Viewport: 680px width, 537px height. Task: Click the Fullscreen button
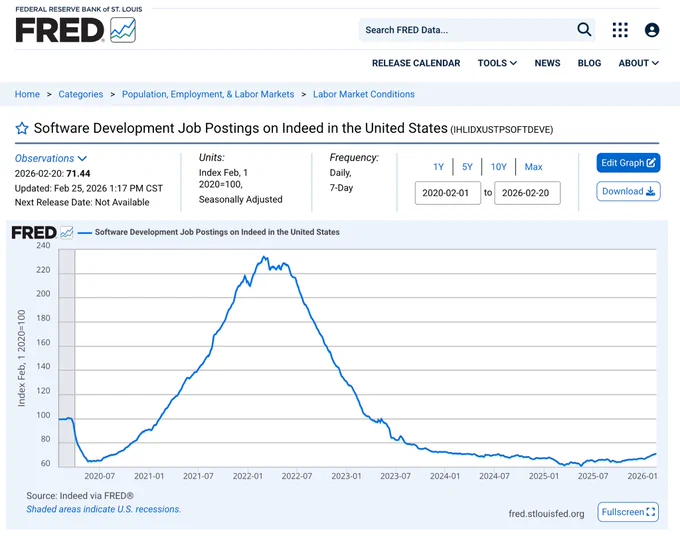pos(628,512)
